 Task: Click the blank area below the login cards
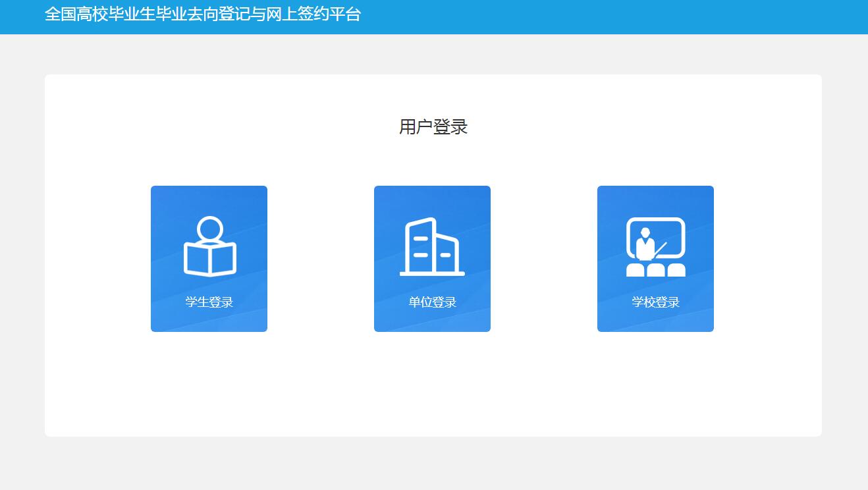click(x=433, y=389)
